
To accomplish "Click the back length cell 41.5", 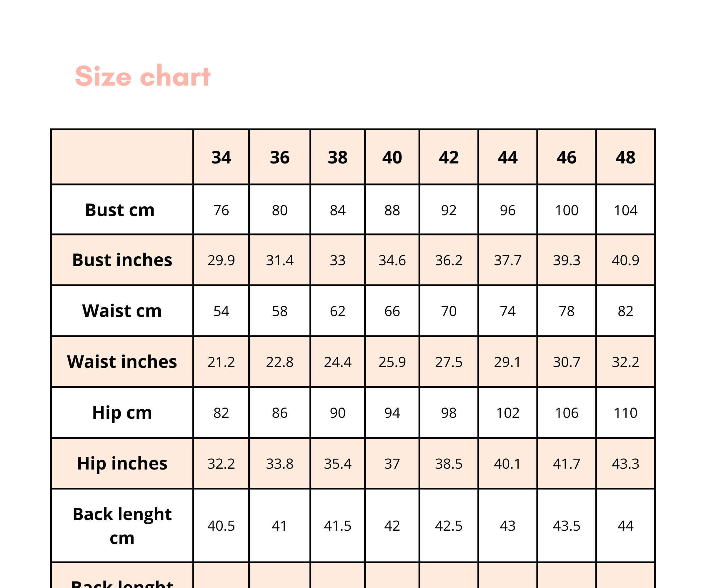I will 337,526.
